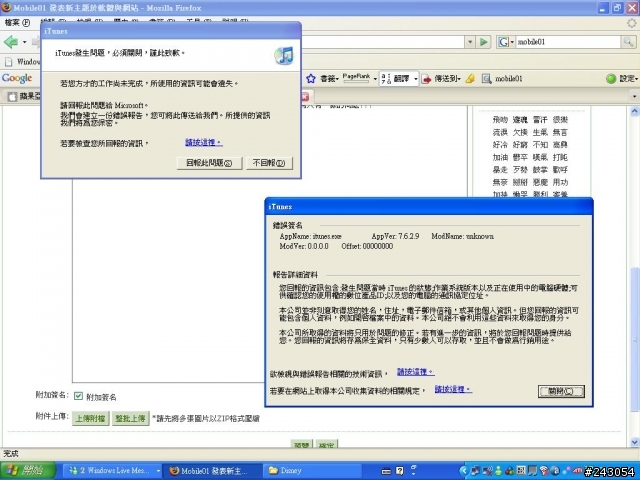The height and width of the screenshot is (480, 640).
Task: Click the 飛吻 emoticon text
Action: coord(500,120)
